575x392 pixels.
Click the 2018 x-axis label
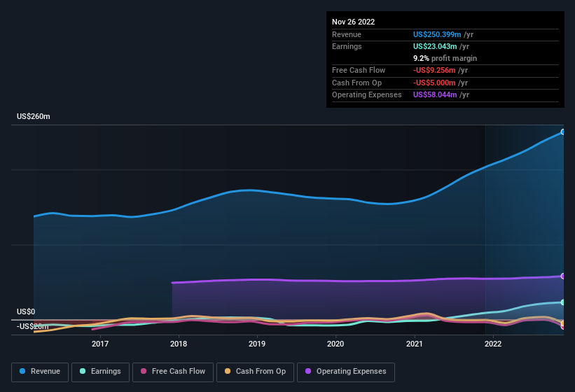click(179, 344)
